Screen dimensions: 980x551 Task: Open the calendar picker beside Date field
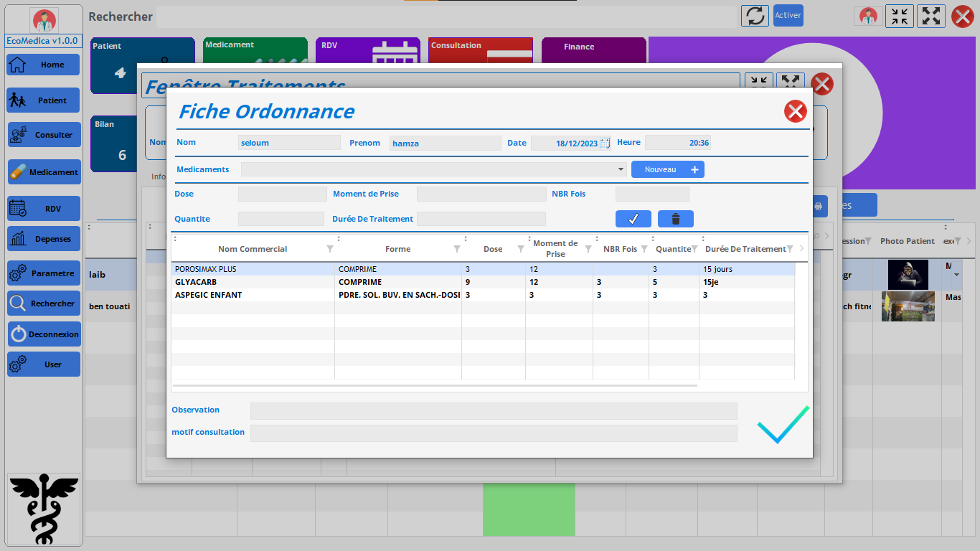605,143
